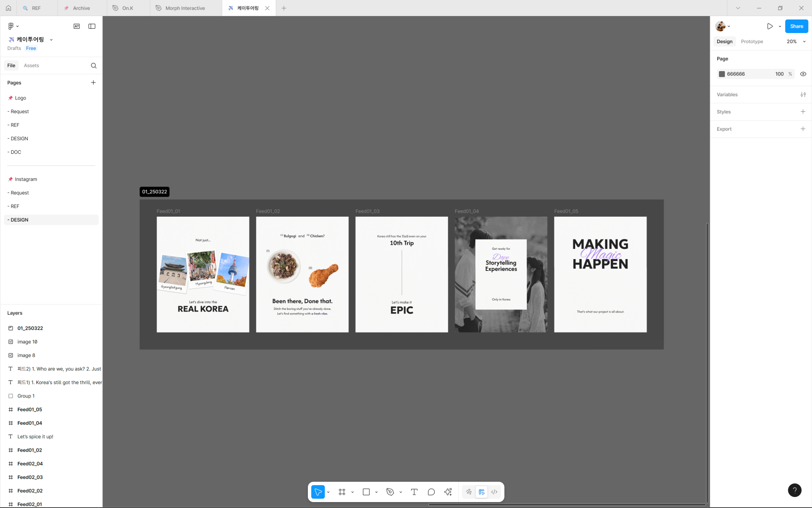Click the search icon in left panel

(x=93, y=66)
